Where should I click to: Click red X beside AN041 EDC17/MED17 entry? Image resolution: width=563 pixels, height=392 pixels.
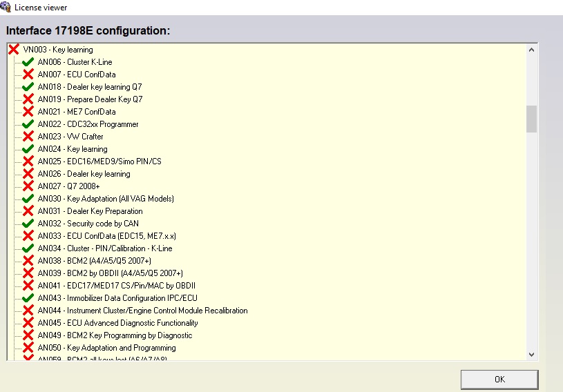point(28,286)
